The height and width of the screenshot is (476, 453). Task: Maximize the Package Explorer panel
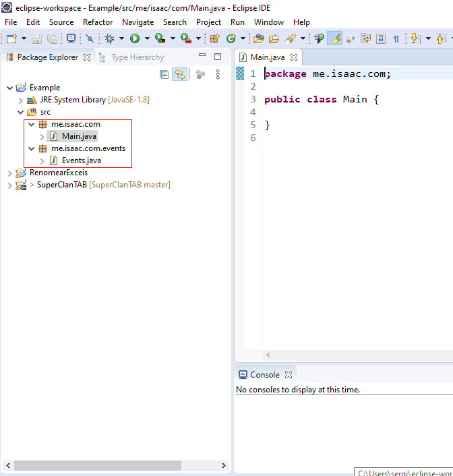click(x=218, y=57)
